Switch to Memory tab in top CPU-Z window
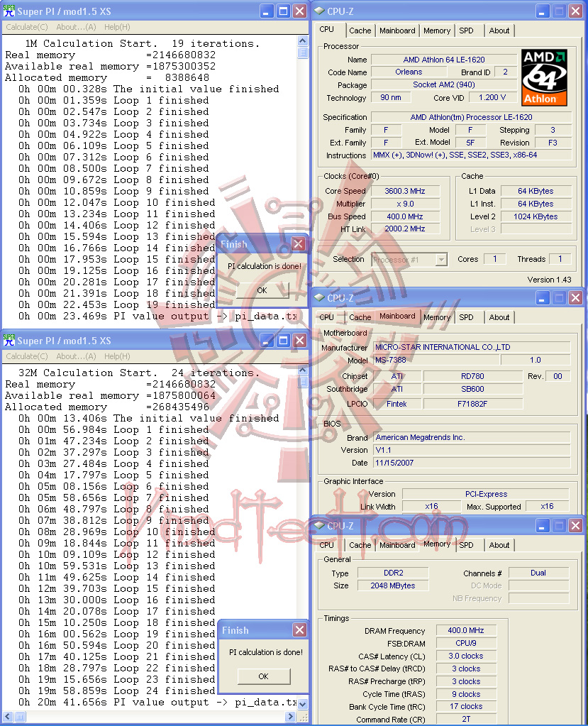 [x=437, y=31]
